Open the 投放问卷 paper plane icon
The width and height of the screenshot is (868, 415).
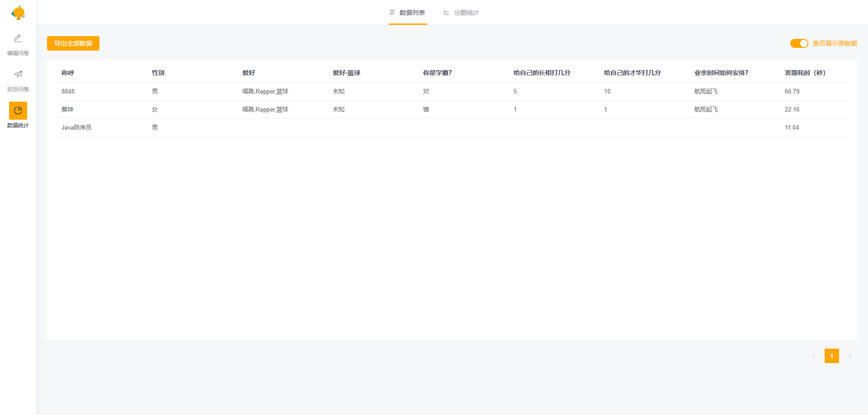[18, 75]
